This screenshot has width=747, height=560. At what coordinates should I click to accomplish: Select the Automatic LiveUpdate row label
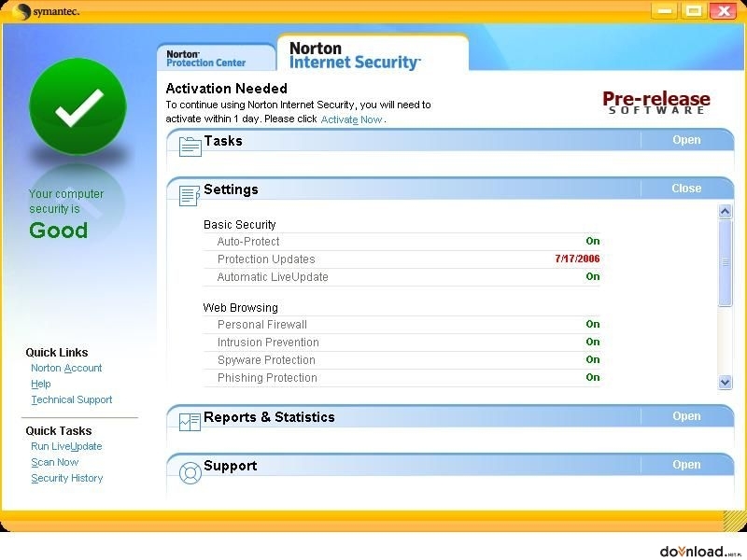click(x=273, y=277)
